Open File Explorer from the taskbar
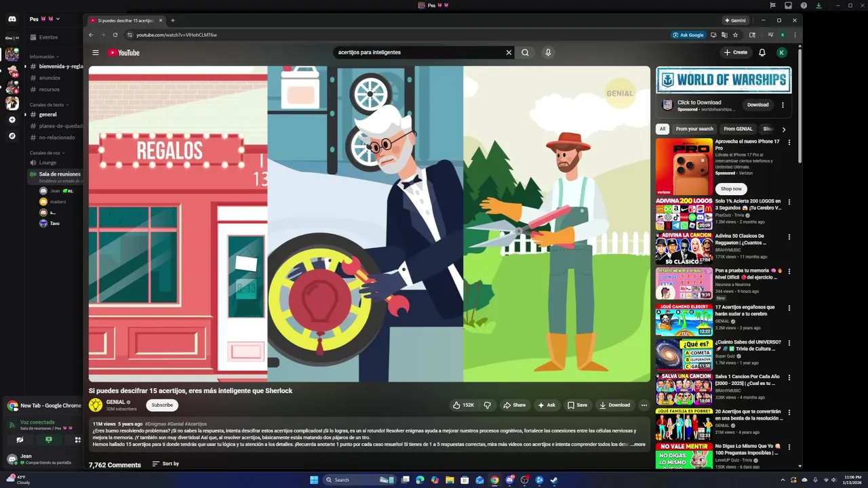 click(450, 480)
